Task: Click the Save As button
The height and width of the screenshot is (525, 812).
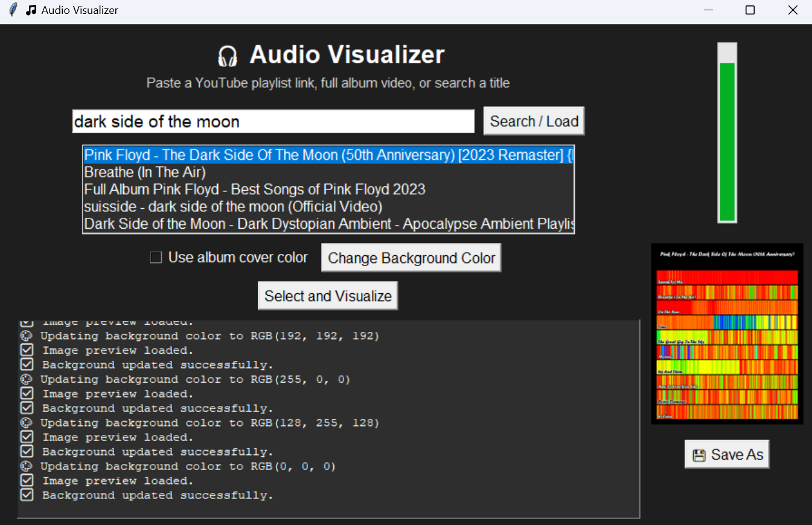Action: click(x=727, y=454)
